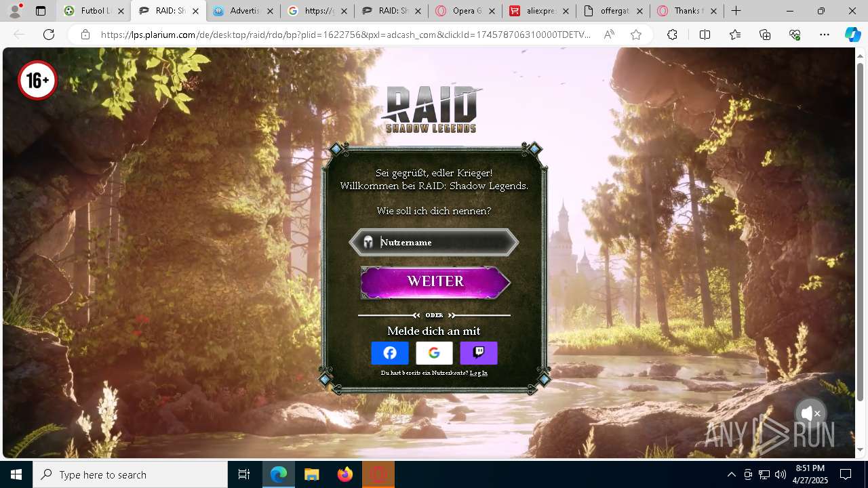The image size is (868, 488).
Task: Open the Windows Start menu
Action: click(x=16, y=474)
